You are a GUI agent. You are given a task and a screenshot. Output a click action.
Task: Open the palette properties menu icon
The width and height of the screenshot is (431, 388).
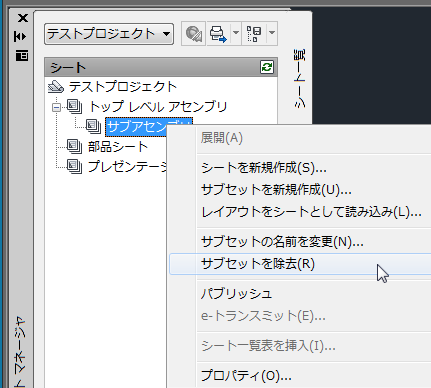click(x=22, y=55)
